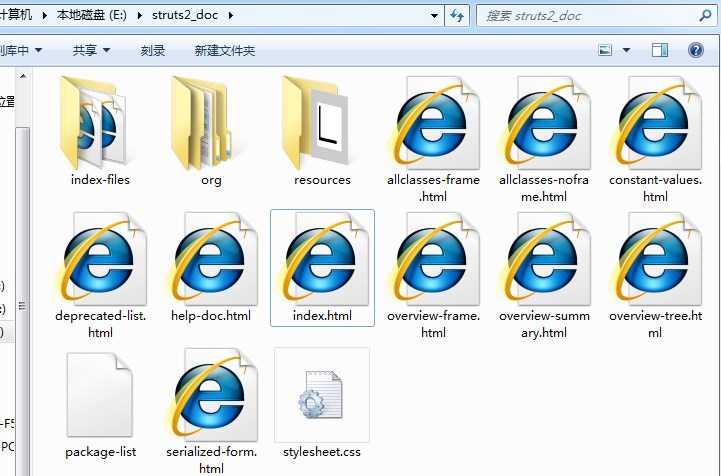Viewport: 721px width, 476px height.
Task: Click the overview-tree.html file name
Action: tap(656, 324)
